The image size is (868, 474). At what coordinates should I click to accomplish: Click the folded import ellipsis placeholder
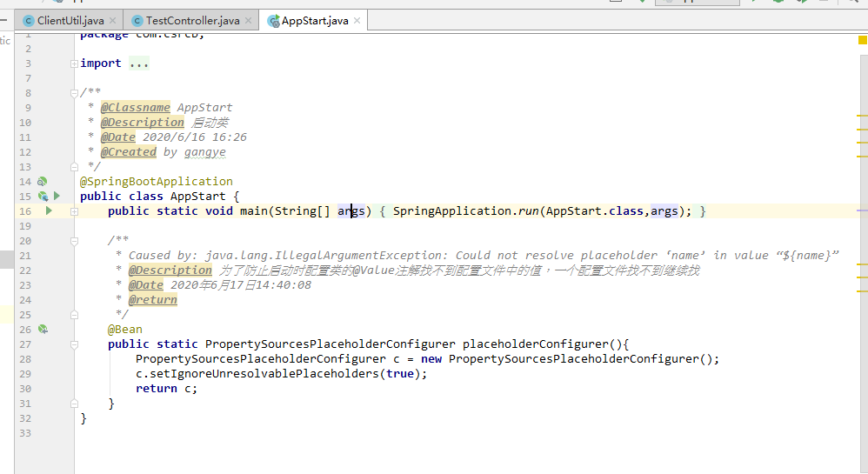tap(139, 63)
